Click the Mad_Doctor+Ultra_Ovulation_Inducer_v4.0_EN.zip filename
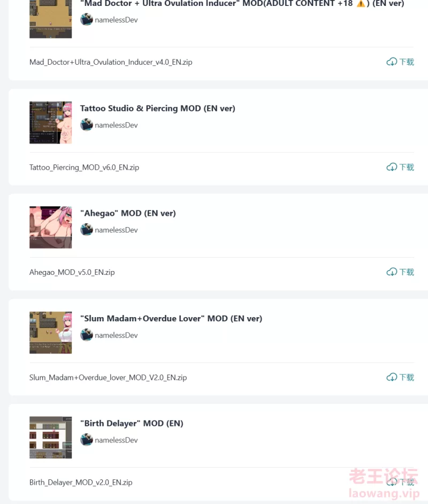 click(x=111, y=62)
